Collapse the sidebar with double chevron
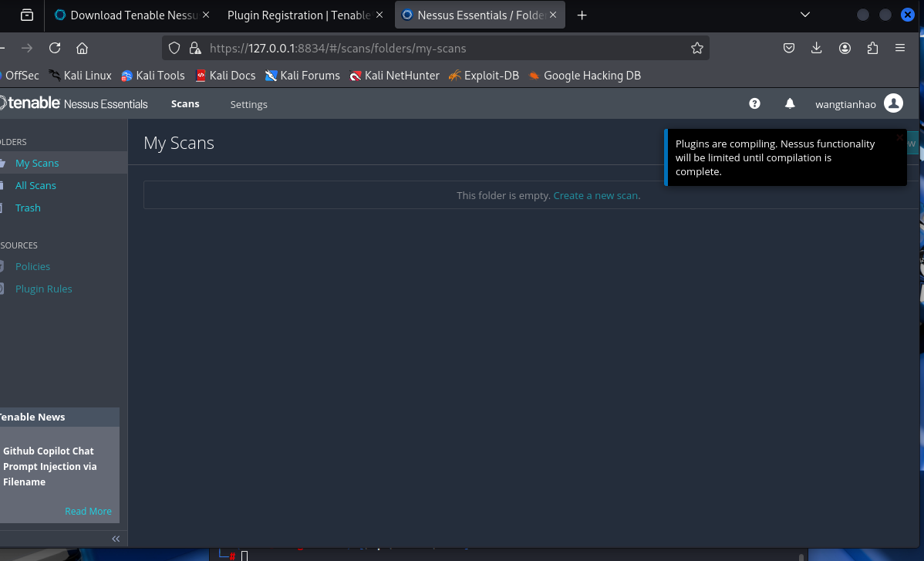 [x=116, y=539]
